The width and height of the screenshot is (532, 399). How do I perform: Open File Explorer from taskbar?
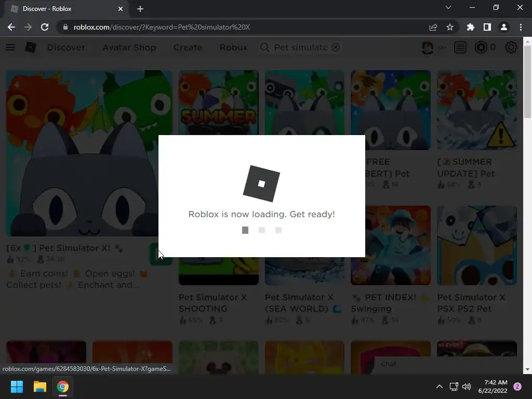click(39, 387)
